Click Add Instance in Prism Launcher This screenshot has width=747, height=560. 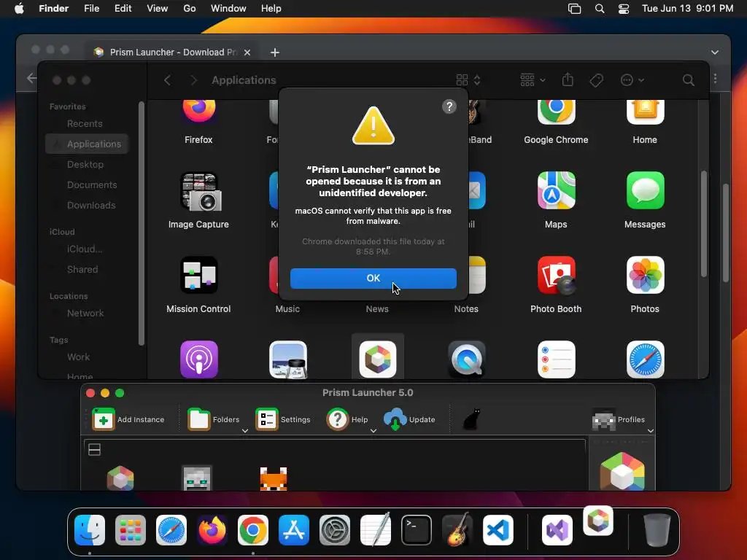coord(128,419)
